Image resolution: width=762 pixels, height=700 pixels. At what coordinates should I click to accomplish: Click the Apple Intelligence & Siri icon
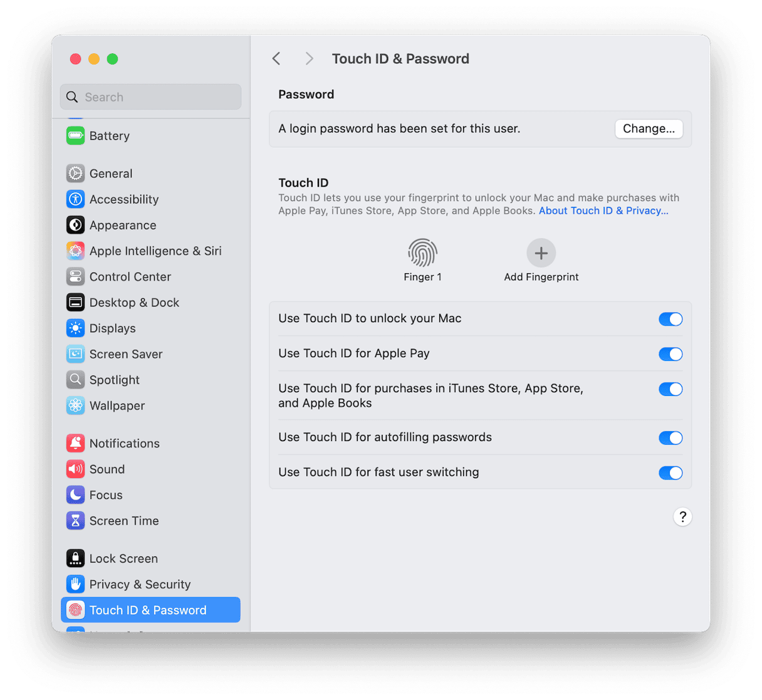tap(75, 251)
